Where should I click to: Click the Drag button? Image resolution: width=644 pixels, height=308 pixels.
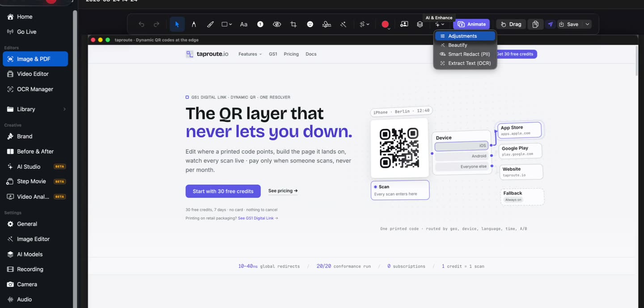(x=510, y=24)
